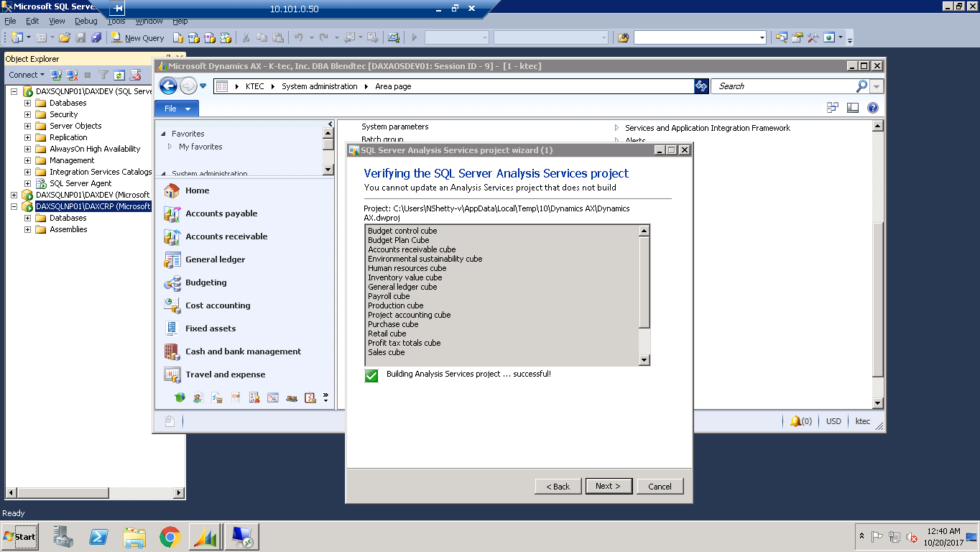The width and height of the screenshot is (980, 552).
Task: Click the Dynamics AX Search input field
Action: pyautogui.click(x=785, y=86)
